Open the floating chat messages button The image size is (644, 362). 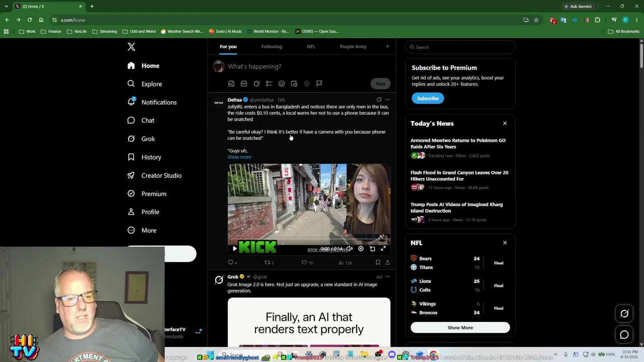click(624, 335)
